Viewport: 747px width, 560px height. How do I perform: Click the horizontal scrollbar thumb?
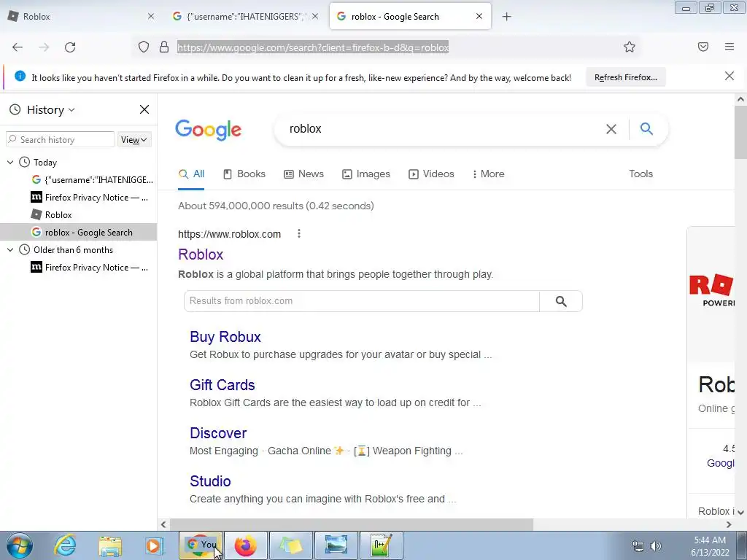(x=352, y=524)
